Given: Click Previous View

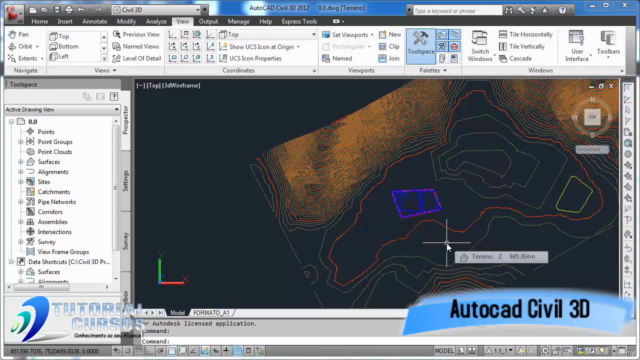Looking at the screenshot, I should point(136,35).
